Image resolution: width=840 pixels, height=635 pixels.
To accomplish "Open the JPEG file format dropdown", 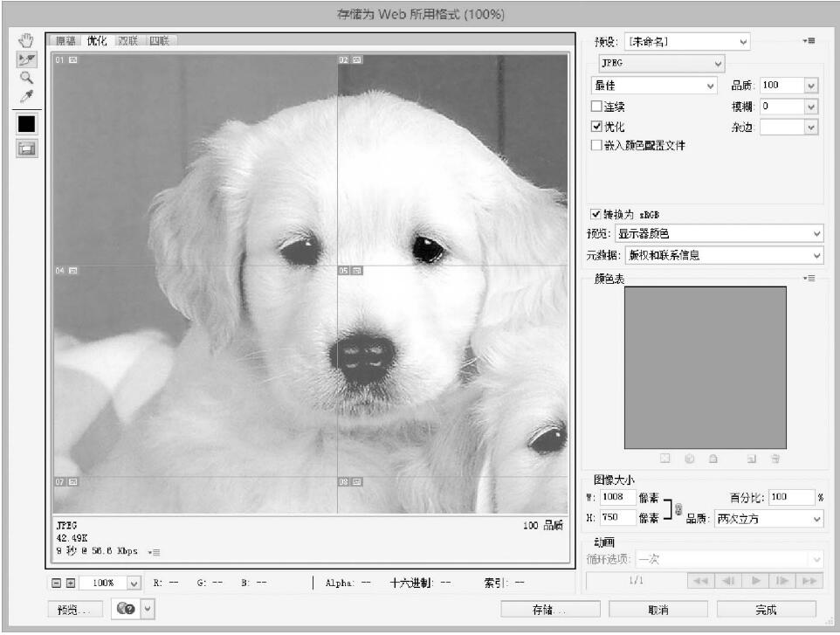I will 662,64.
